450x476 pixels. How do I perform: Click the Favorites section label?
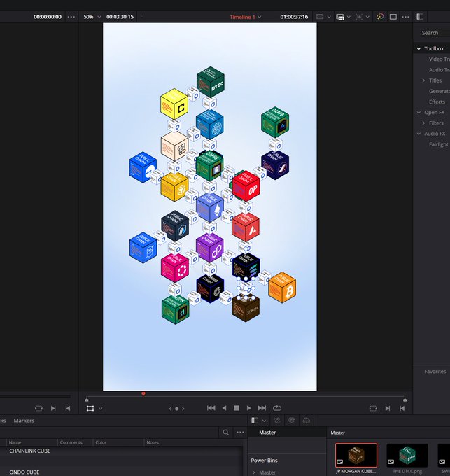point(435,372)
